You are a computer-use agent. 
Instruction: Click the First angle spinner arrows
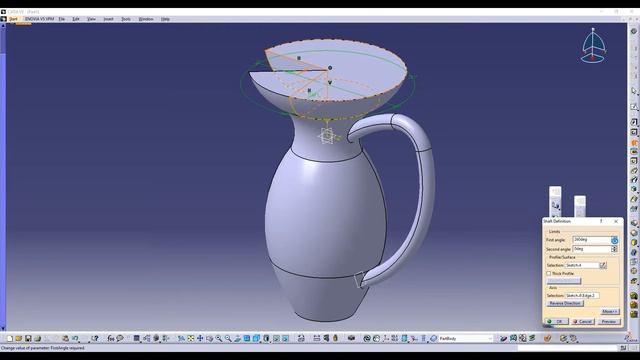[x=614, y=240]
